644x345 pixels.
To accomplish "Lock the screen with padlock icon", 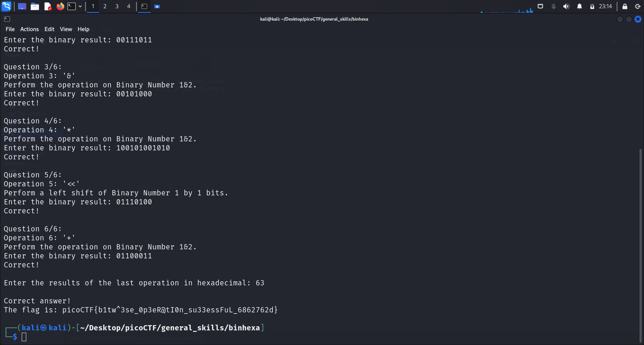I will [625, 6].
